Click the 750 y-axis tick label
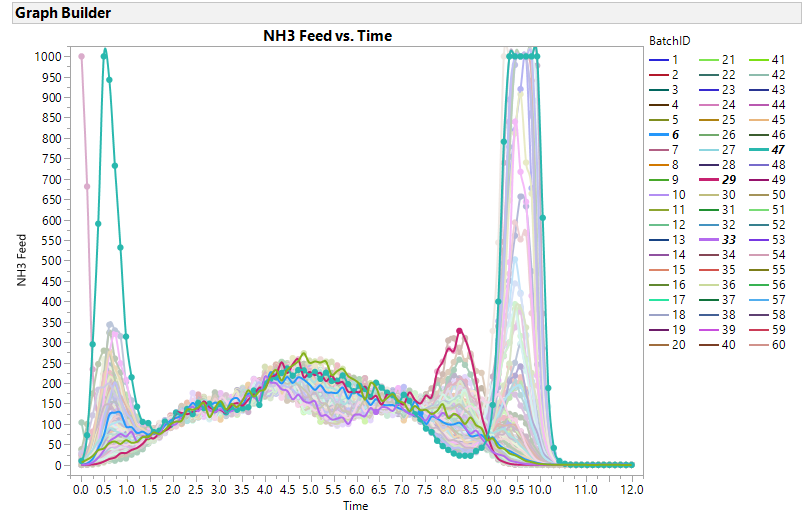804x518 pixels. click(x=51, y=159)
